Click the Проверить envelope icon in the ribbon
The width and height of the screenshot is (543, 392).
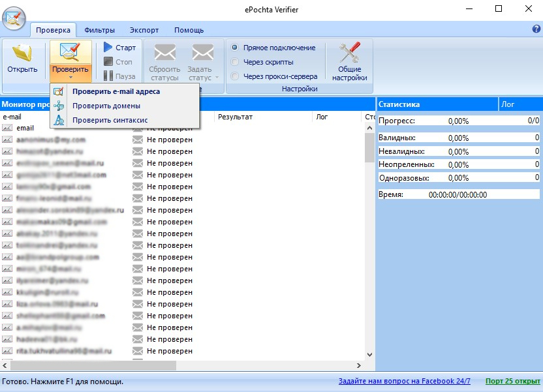click(70, 52)
